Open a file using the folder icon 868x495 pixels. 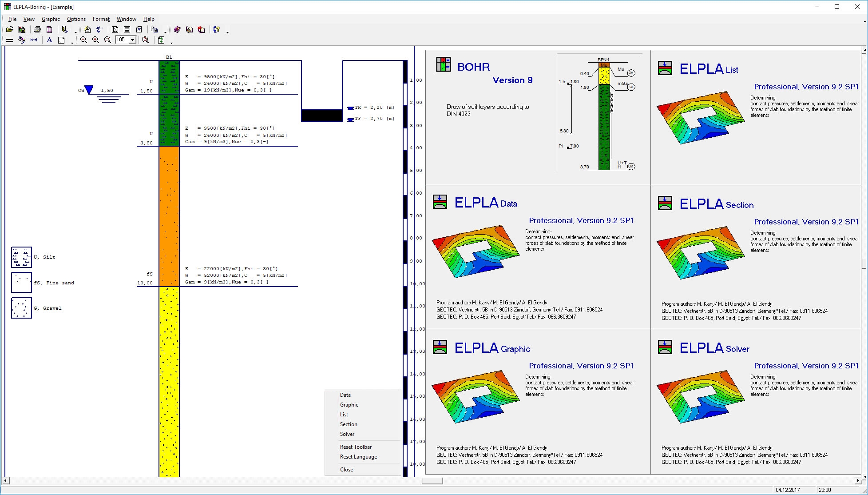(x=9, y=30)
